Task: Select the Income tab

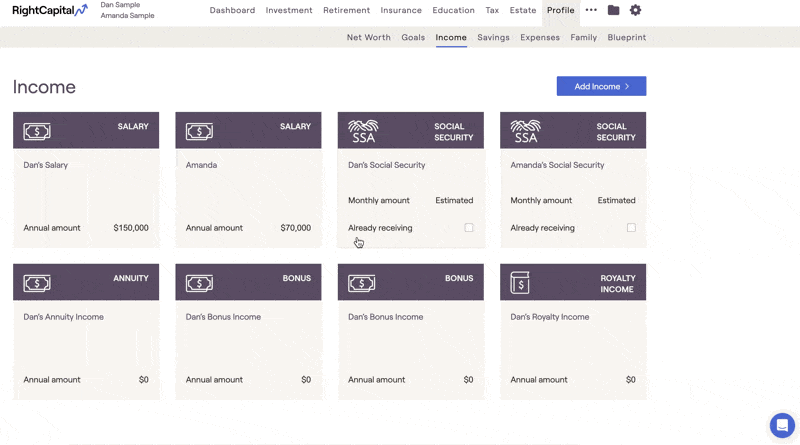Action: [451, 37]
